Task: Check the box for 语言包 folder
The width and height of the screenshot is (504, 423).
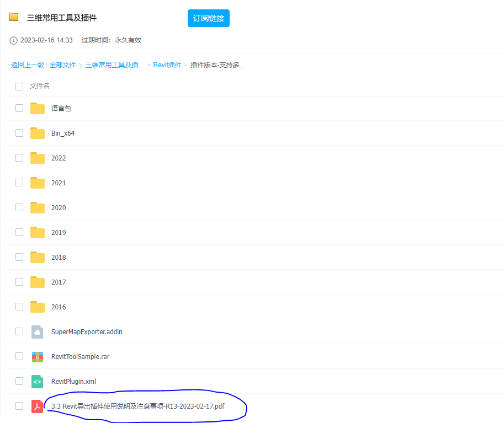Action: tap(19, 108)
